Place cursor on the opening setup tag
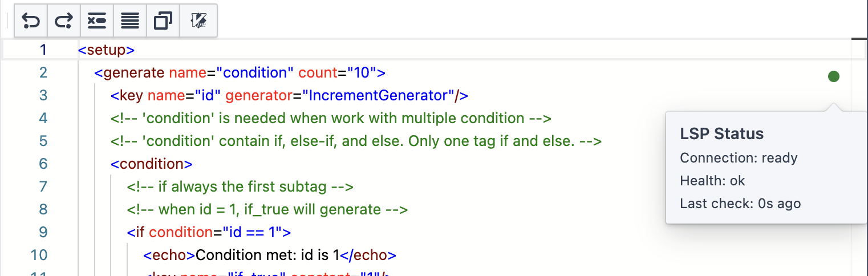Viewport: 868px width, 276px height. 106,50
